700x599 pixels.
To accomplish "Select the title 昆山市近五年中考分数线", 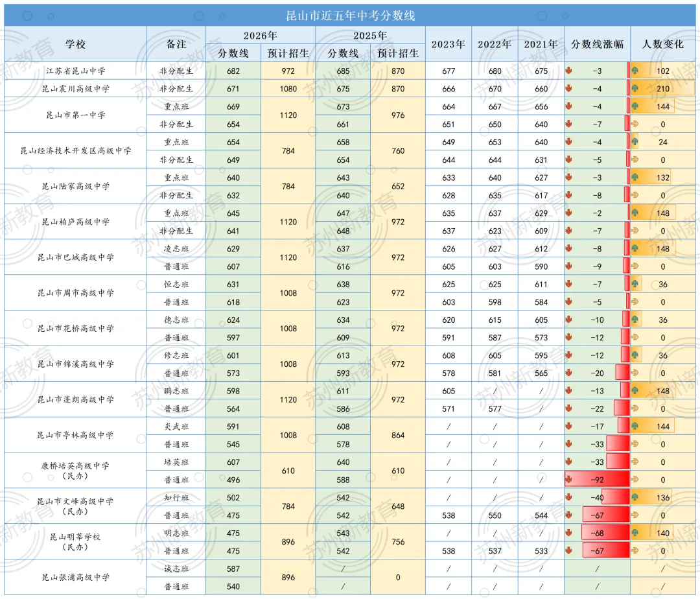I will 351,16.
